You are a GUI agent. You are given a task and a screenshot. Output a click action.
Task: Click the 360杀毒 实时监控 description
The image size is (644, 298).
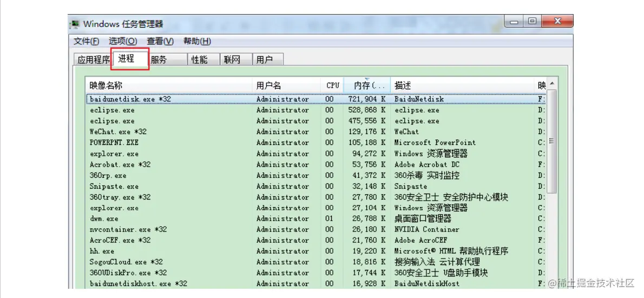[427, 175]
